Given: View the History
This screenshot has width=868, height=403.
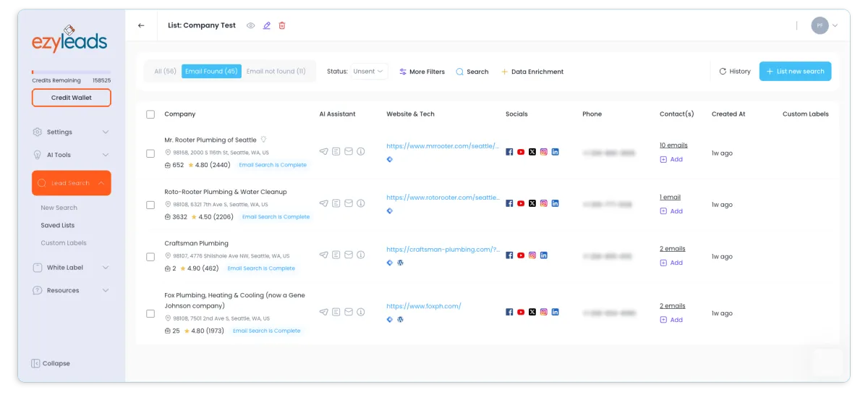Looking at the screenshot, I should tap(735, 72).
